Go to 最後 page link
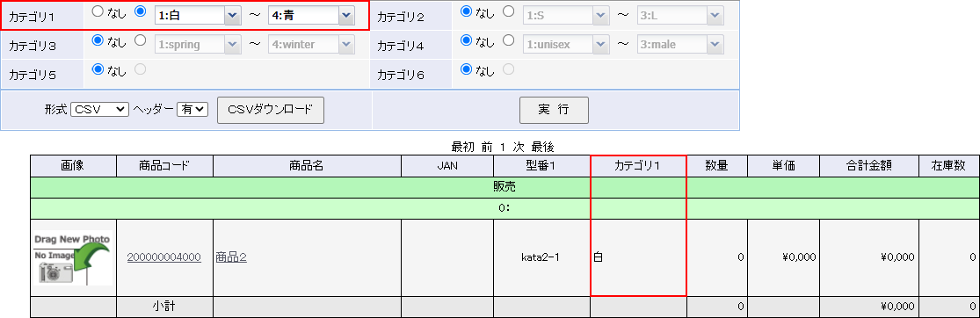The width and height of the screenshot is (980, 318). (542, 148)
